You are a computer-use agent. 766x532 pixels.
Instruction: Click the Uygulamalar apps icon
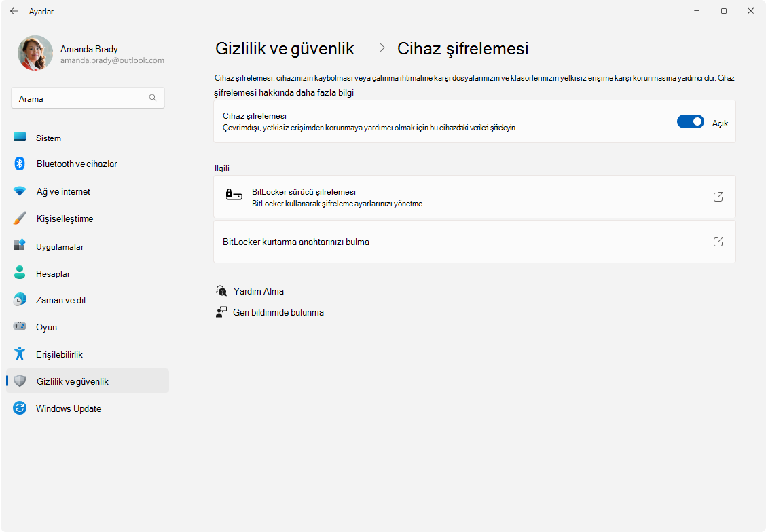click(20, 245)
